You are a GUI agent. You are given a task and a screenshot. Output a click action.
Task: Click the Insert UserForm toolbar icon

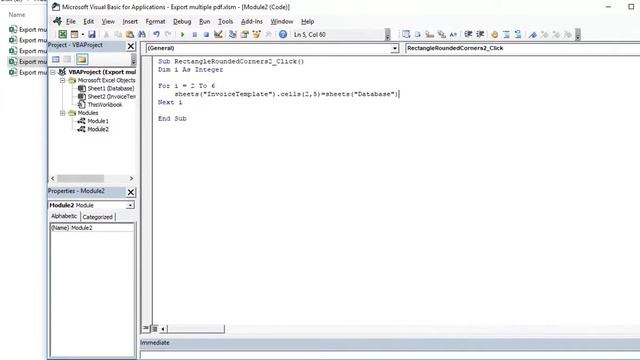click(x=74, y=35)
